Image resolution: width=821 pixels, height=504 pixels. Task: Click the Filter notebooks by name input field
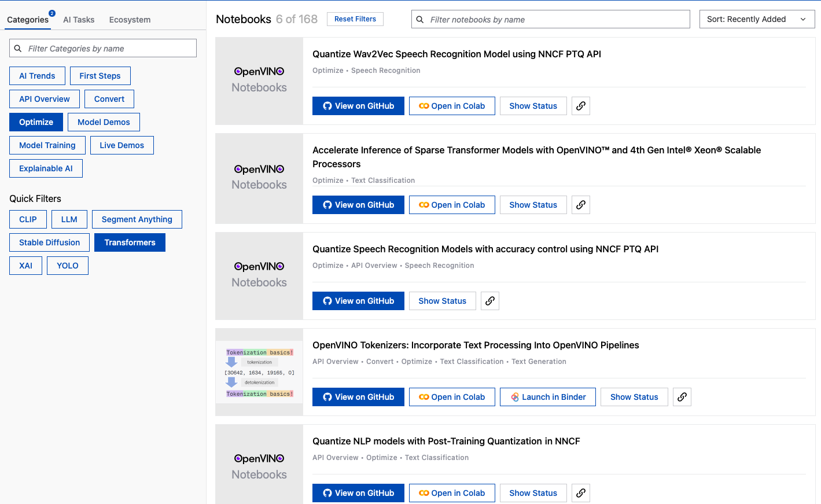pos(550,19)
